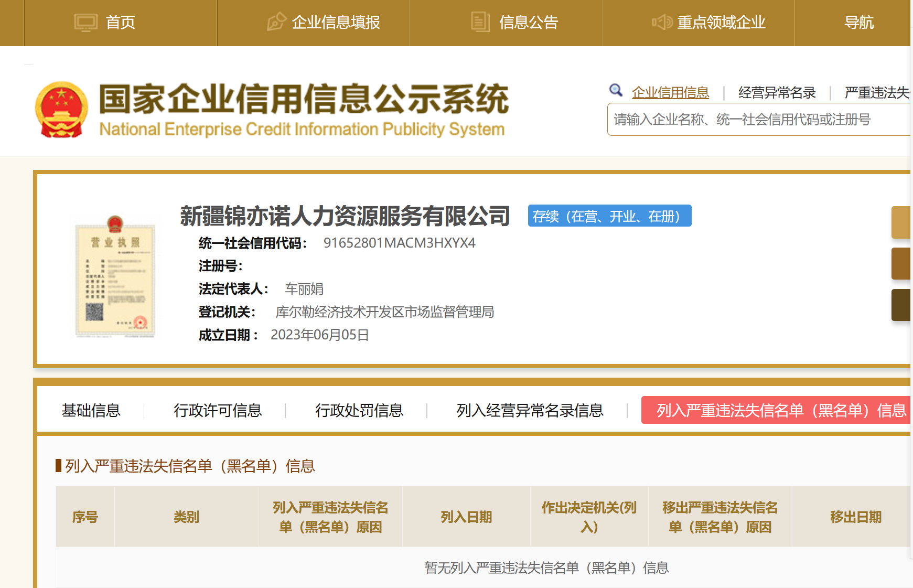Click the National Enterprise Credit Information Publicity System title

pyautogui.click(x=302, y=129)
